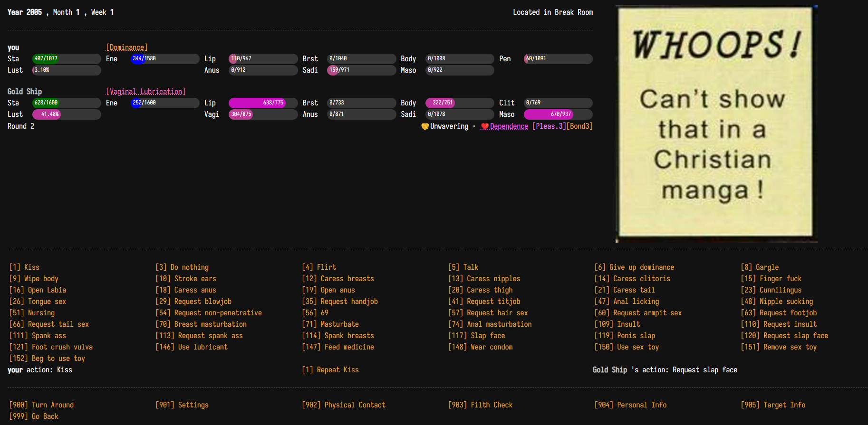Select the [3] Do nothing command
The image size is (868, 425).
[182, 267]
